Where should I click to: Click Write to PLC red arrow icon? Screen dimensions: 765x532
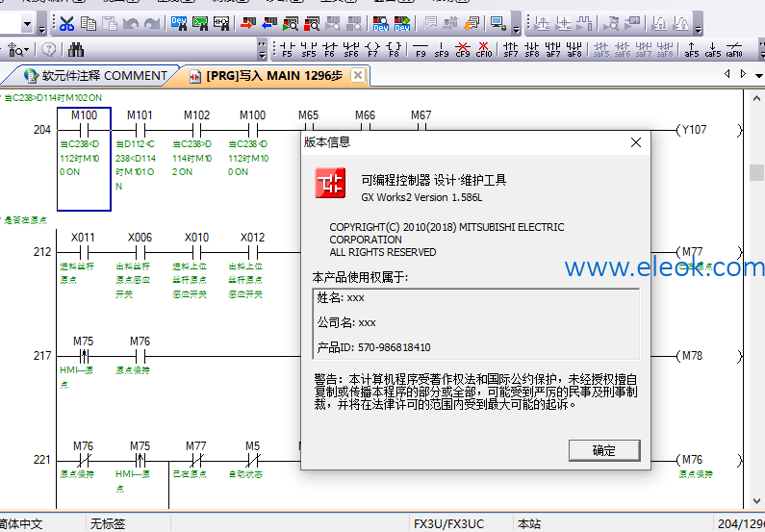(248, 23)
